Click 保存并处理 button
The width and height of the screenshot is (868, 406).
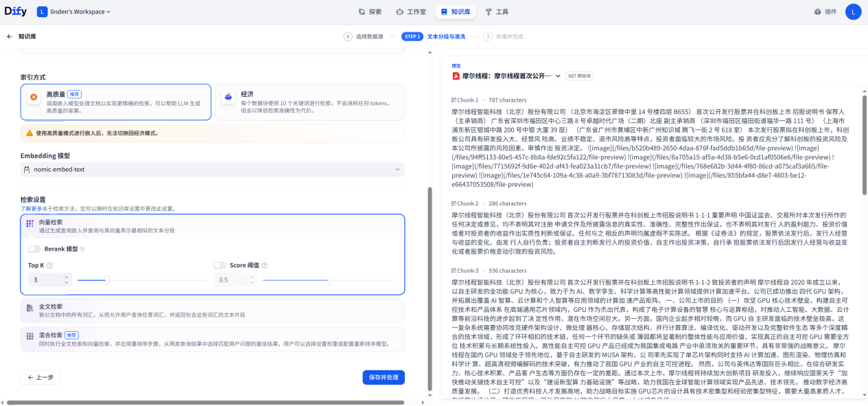(x=384, y=377)
